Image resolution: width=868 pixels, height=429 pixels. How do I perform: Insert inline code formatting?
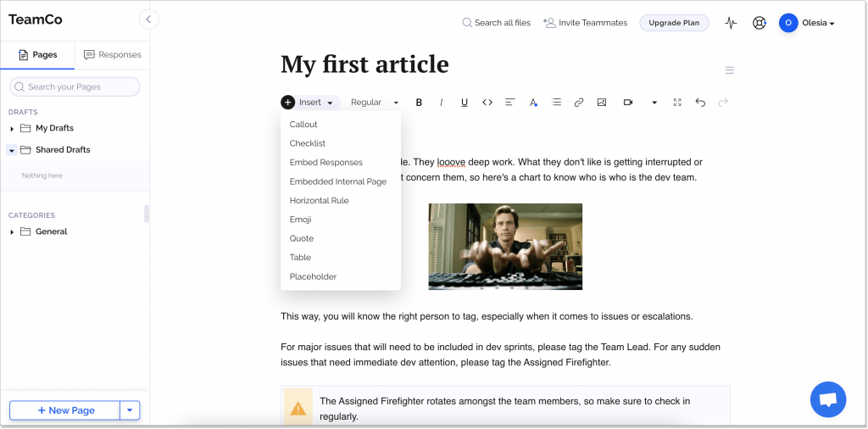tap(487, 103)
